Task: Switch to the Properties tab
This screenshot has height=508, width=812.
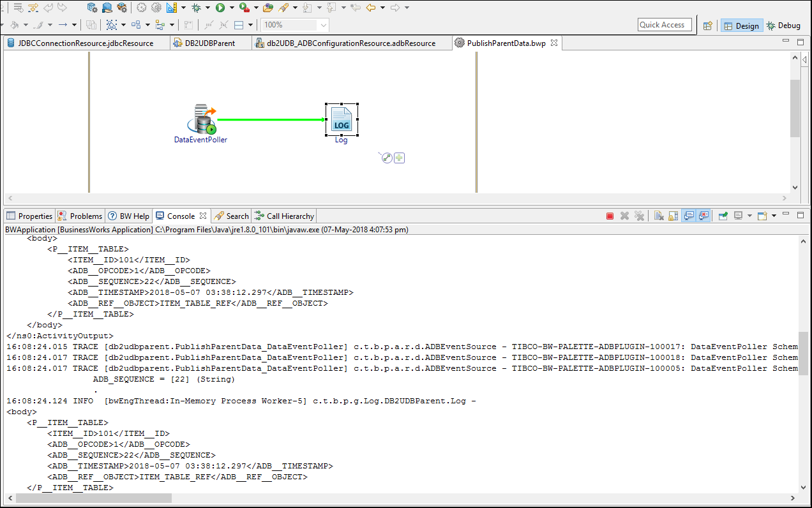Action: click(x=29, y=216)
